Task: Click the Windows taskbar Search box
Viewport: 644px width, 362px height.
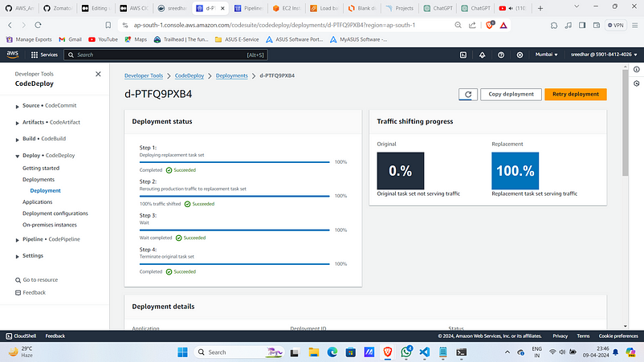Action: (x=239, y=352)
